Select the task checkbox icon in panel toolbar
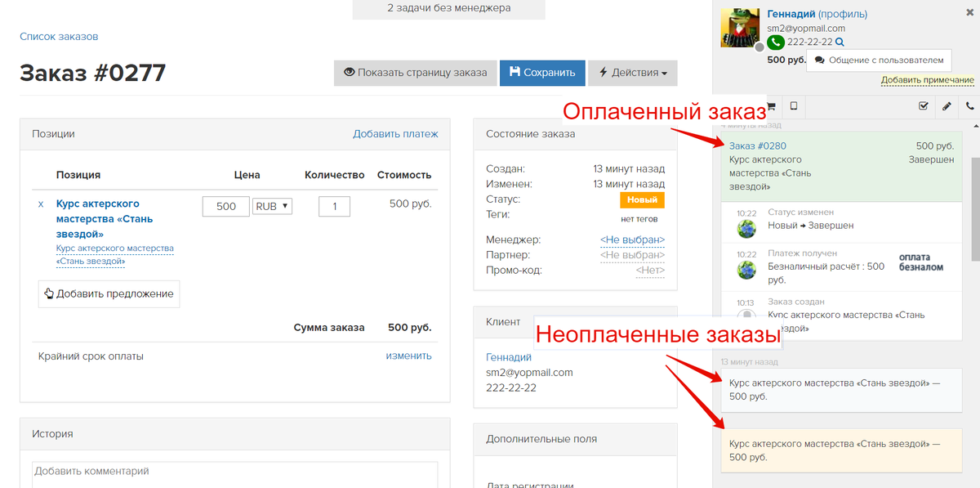Image resolution: width=980 pixels, height=488 pixels. (x=924, y=105)
